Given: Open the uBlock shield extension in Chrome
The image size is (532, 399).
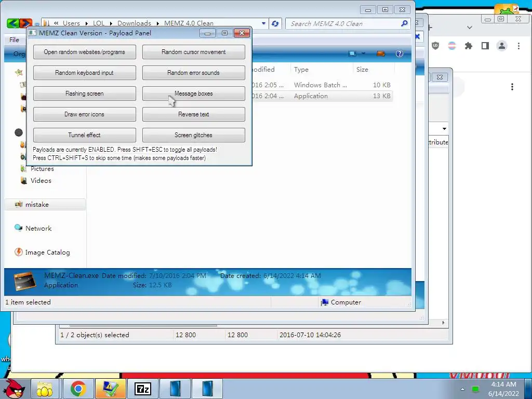Looking at the screenshot, I should point(435,46).
